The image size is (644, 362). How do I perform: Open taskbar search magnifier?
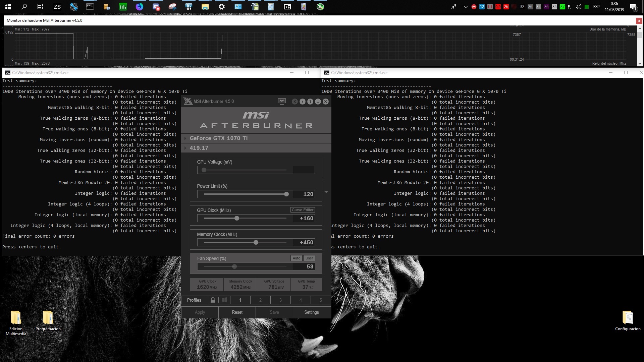24,6
